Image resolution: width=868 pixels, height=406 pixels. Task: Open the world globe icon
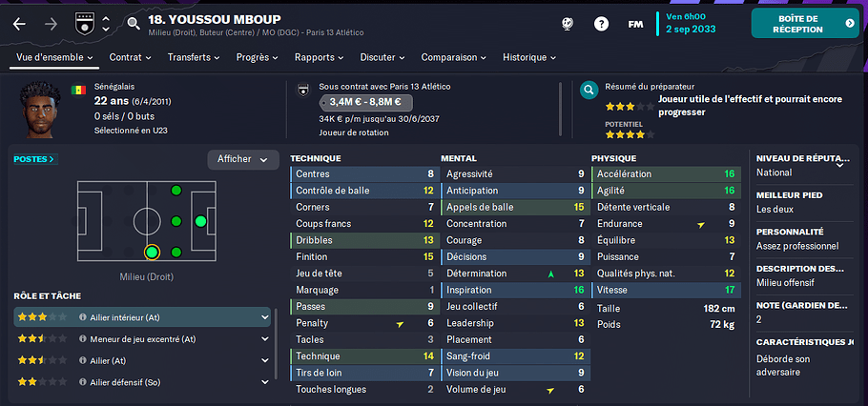click(x=567, y=24)
